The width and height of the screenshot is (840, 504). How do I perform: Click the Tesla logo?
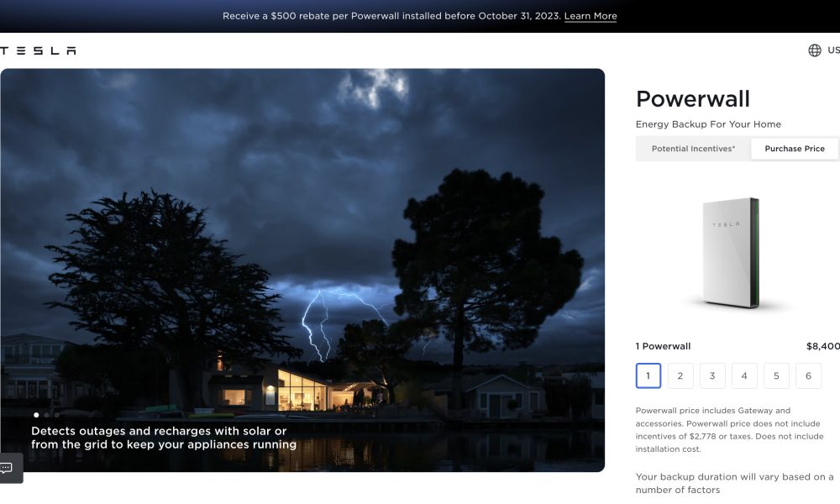38,50
